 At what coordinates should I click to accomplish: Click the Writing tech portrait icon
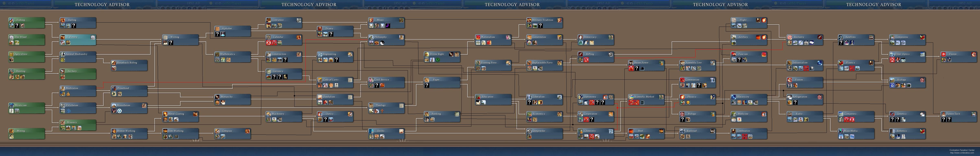165,37
